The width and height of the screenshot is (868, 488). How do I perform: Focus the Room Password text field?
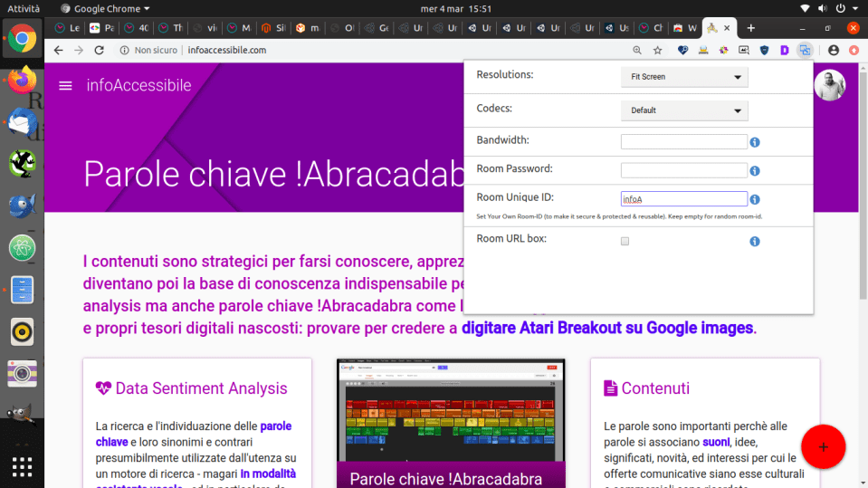coord(683,170)
